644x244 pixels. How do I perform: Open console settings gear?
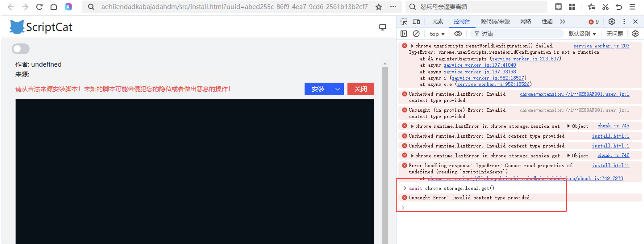(635, 34)
